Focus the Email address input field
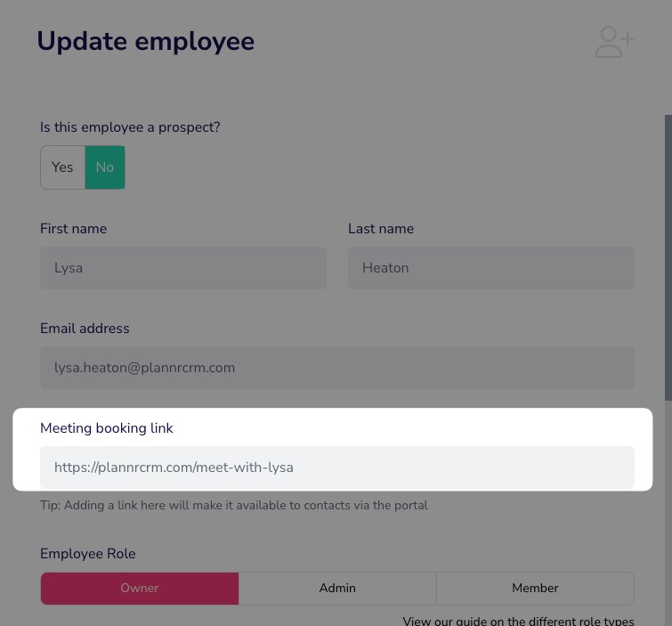The width and height of the screenshot is (672, 626). [336, 368]
